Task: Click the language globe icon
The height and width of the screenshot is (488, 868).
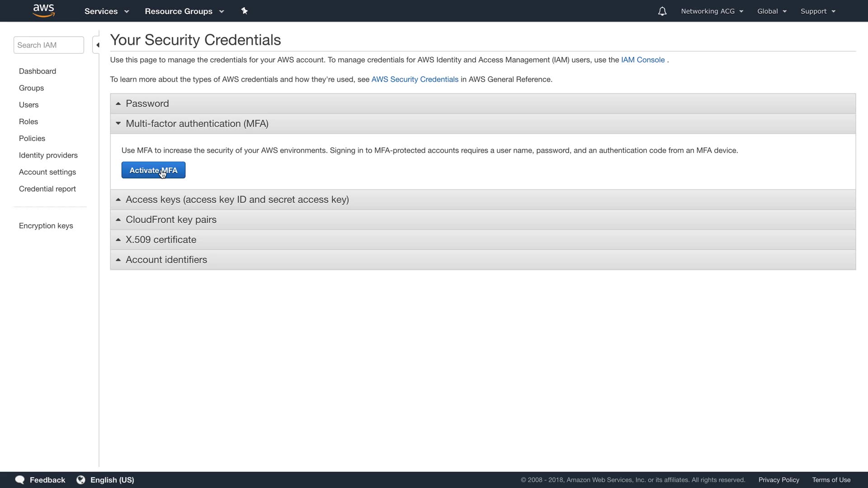Action: coord(81,480)
